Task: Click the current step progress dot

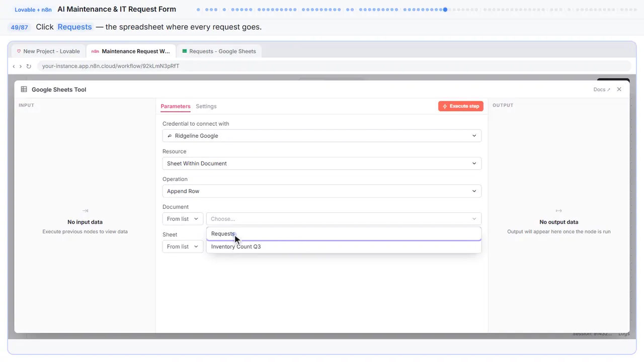Action: coord(445,9)
